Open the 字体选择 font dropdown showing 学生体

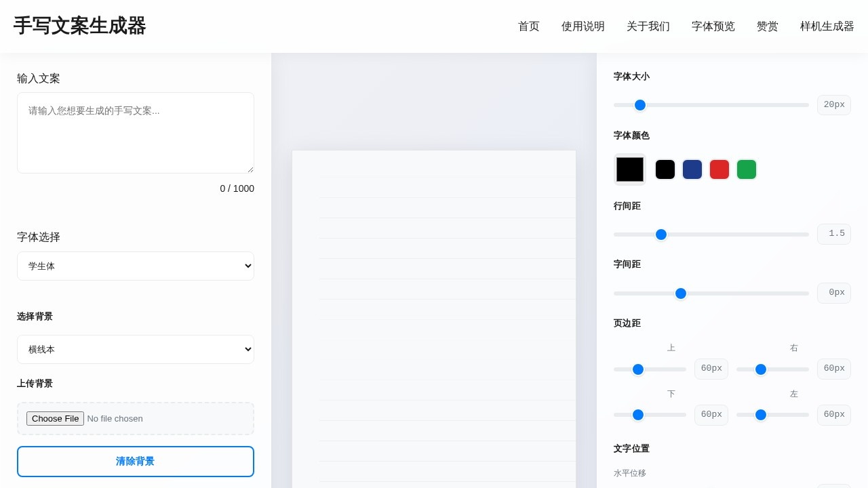coord(136,266)
